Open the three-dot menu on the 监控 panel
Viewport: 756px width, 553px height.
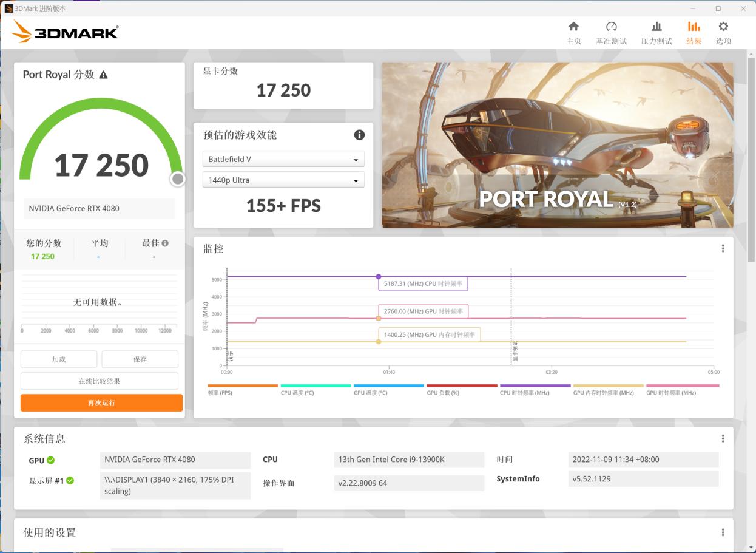pos(722,248)
